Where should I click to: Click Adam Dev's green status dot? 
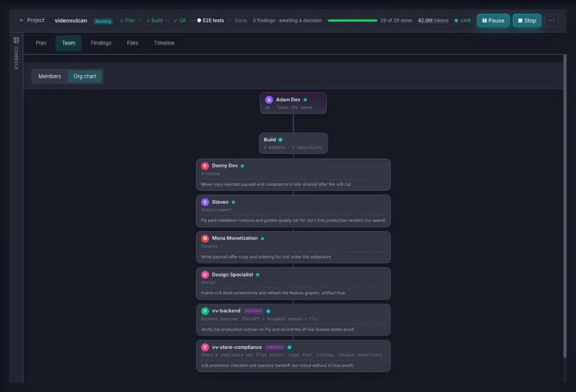[305, 100]
